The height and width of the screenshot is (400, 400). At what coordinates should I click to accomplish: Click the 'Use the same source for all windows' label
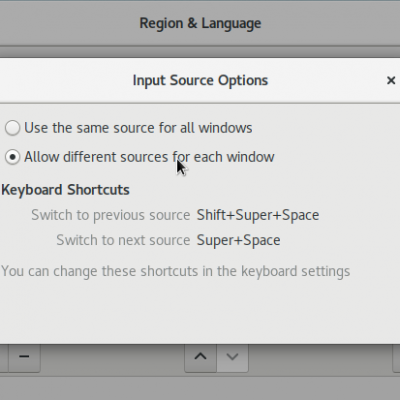click(138, 128)
